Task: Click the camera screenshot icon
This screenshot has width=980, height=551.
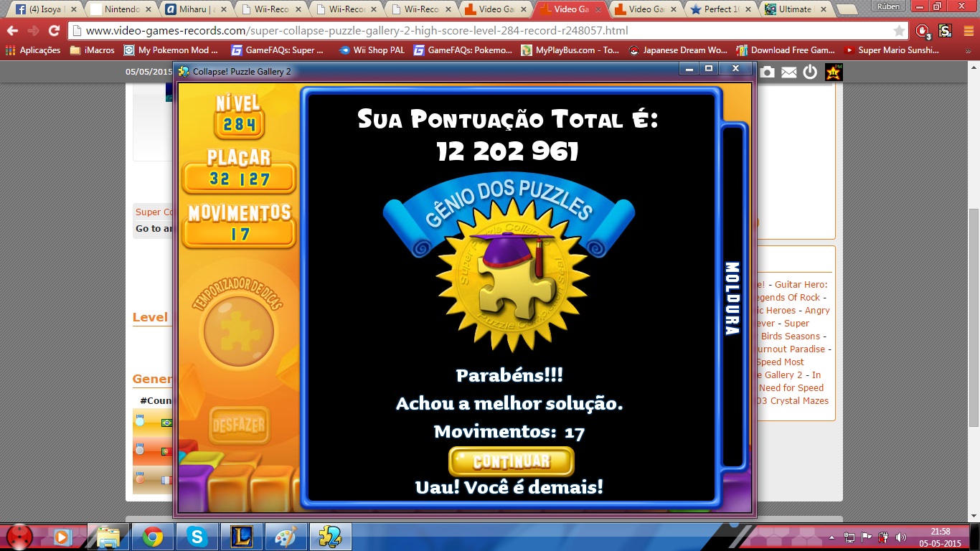Action: pos(767,72)
